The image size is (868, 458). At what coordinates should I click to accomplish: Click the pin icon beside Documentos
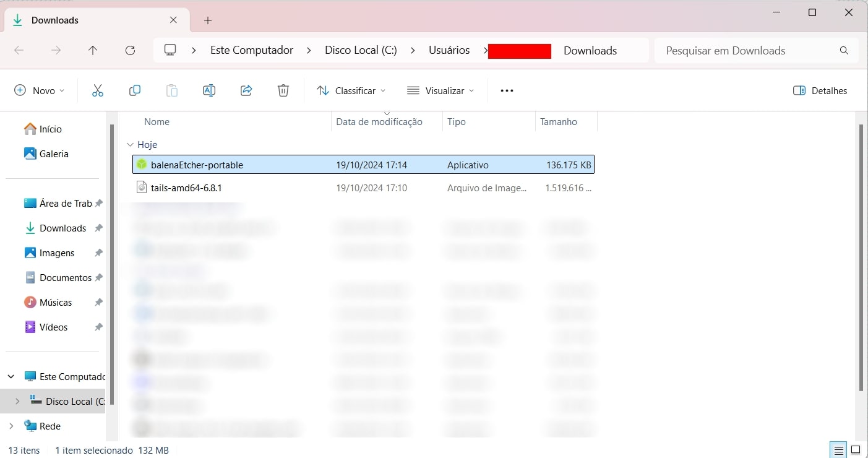pyautogui.click(x=98, y=277)
